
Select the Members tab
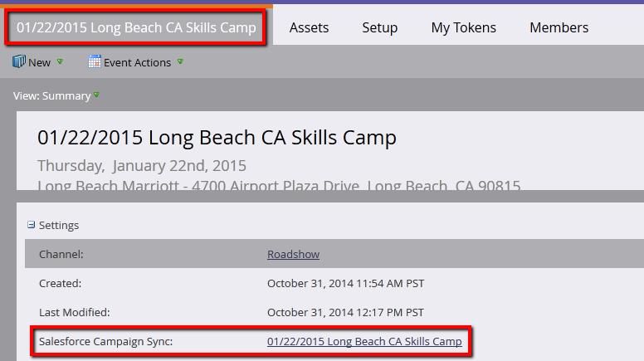(559, 27)
